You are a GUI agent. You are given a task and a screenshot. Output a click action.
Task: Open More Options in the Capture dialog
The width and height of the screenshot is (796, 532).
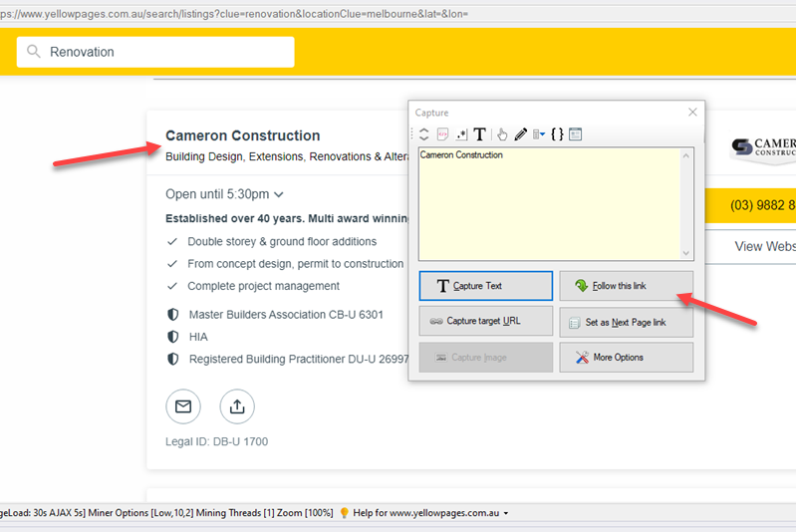(x=626, y=358)
